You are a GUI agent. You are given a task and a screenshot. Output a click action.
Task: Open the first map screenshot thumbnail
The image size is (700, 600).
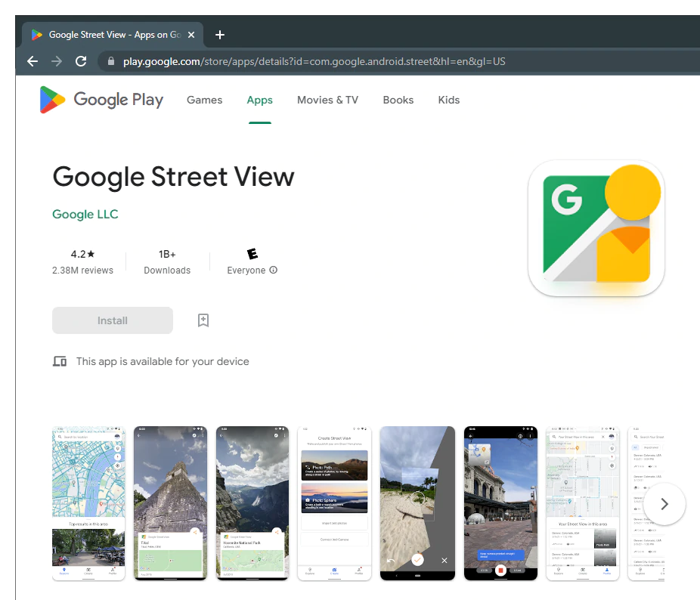88,503
